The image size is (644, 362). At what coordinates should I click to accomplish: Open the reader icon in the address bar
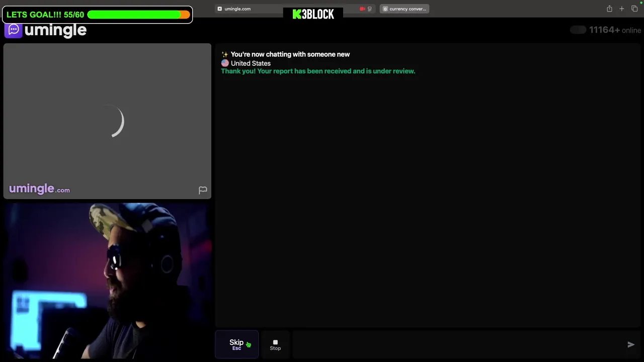point(370,9)
